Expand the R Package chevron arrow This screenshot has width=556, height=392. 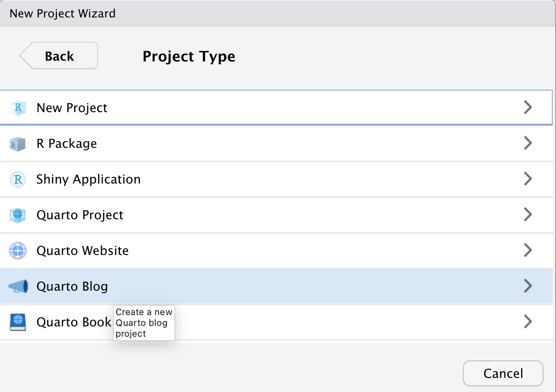[x=528, y=143]
